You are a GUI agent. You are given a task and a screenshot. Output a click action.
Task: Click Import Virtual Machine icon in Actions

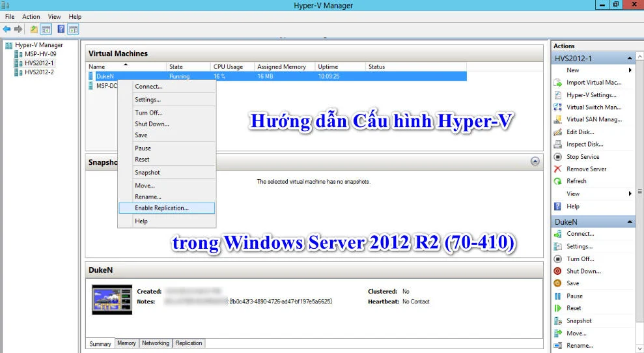[557, 83]
